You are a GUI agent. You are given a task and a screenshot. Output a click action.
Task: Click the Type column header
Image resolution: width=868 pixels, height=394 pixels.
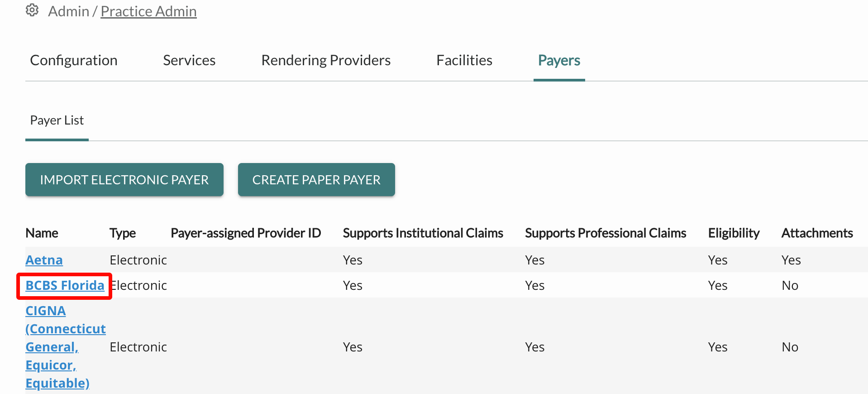[123, 233]
